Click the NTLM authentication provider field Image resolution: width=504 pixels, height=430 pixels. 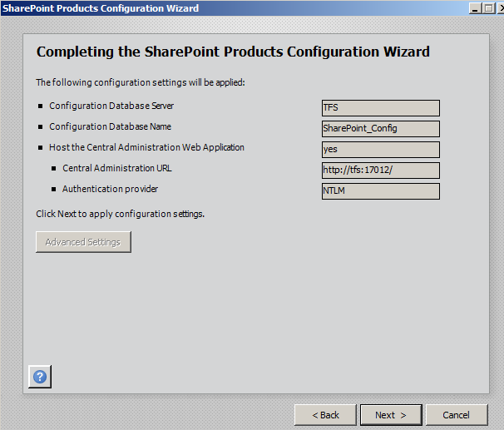point(381,191)
